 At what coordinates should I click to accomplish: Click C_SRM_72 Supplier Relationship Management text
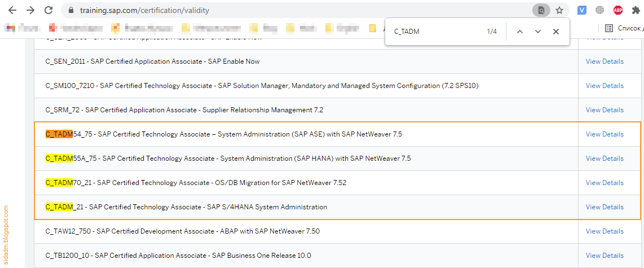[184, 110]
